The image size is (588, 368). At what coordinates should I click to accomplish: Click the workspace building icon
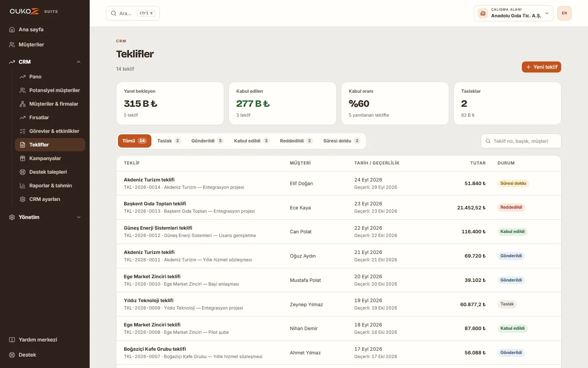pyautogui.click(x=483, y=13)
